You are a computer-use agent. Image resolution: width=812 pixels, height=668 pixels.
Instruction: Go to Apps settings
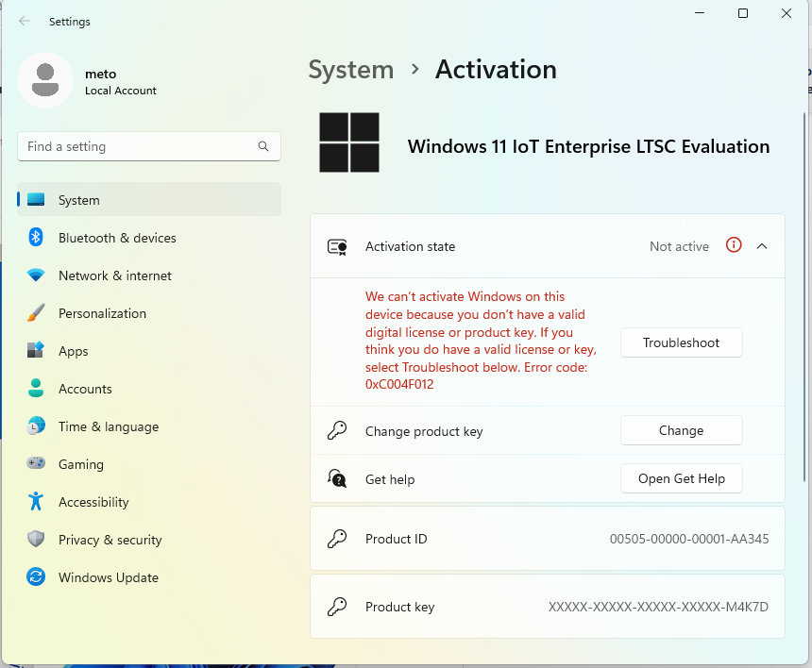point(149,351)
